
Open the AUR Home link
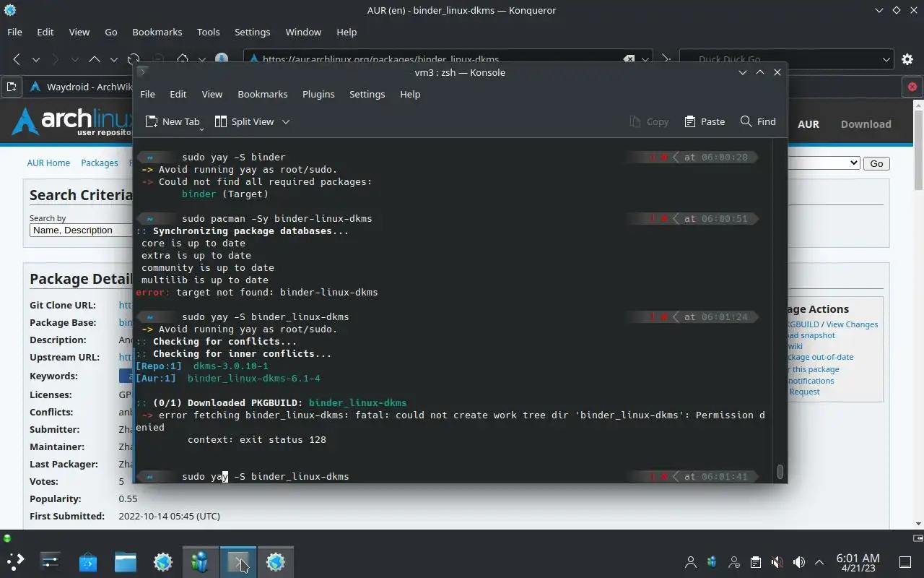click(48, 163)
